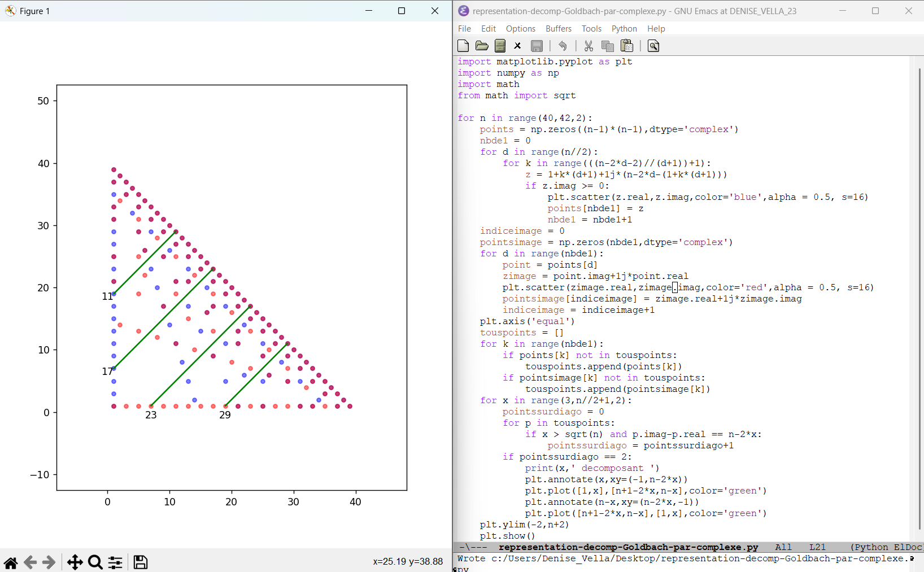Expand the Tools dropdown menu
The width and height of the screenshot is (924, 572).
[591, 29]
